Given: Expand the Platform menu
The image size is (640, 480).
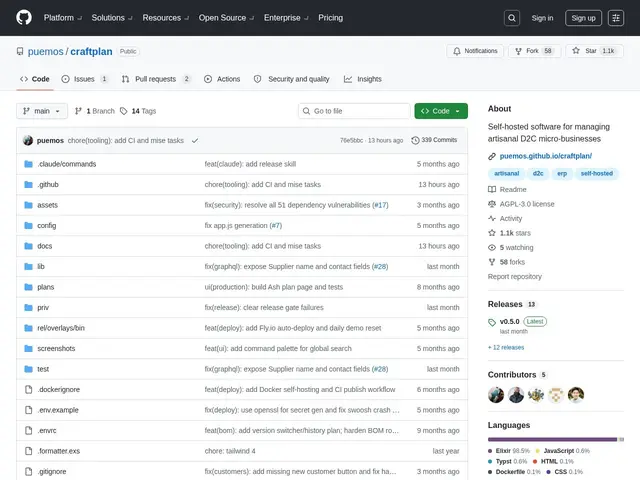Looking at the screenshot, I should pos(62,18).
